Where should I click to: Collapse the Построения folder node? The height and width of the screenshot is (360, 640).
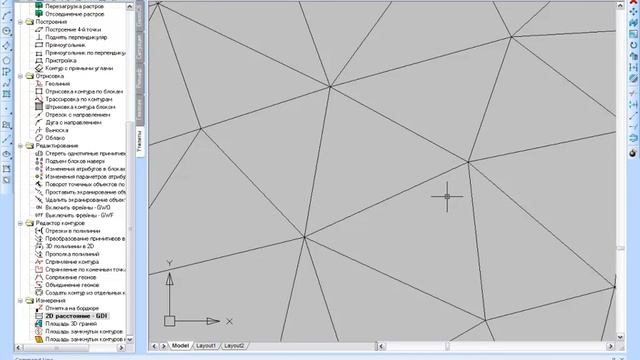coord(20,22)
